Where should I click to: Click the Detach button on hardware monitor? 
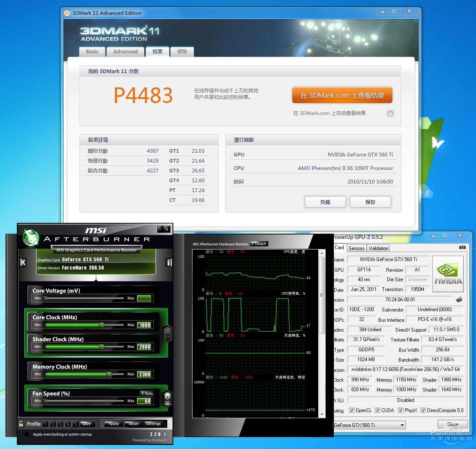(259, 244)
